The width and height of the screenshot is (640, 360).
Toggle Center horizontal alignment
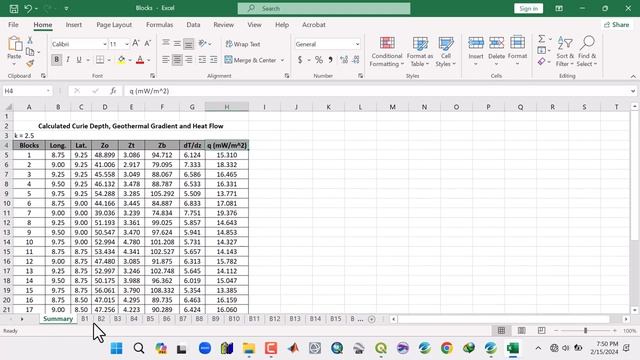coord(177,60)
